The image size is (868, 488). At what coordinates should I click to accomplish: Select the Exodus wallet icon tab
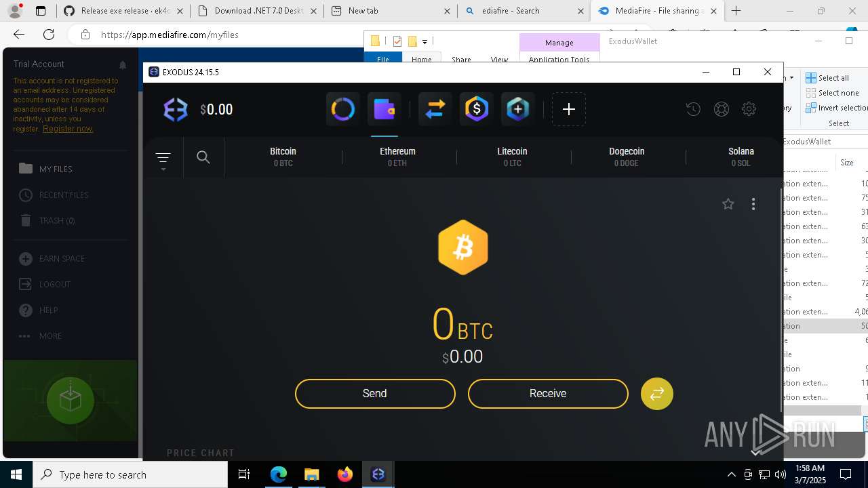pos(384,109)
